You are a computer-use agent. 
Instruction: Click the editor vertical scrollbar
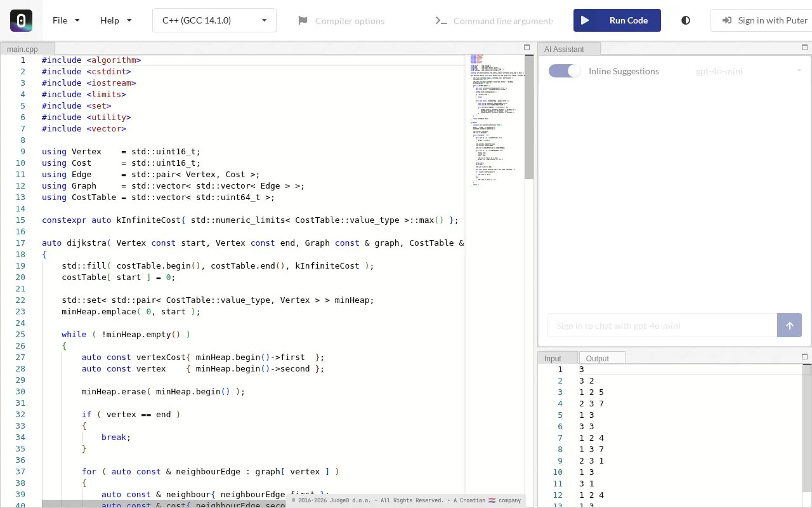[529, 117]
